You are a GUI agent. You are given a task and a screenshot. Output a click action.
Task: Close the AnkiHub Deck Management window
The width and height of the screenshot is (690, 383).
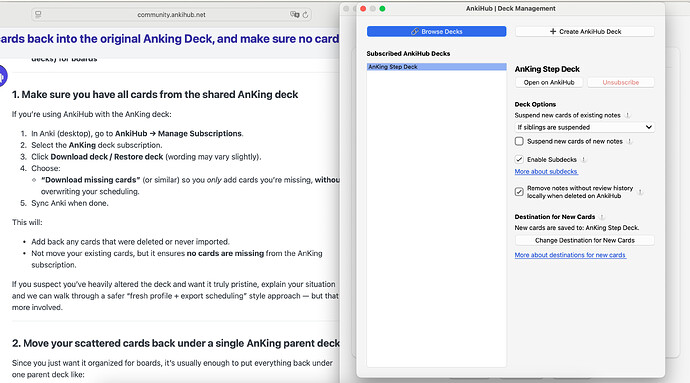click(x=363, y=8)
